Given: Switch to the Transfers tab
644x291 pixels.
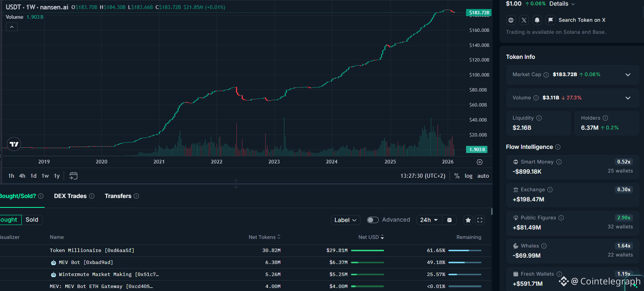Looking at the screenshot, I should point(118,196).
